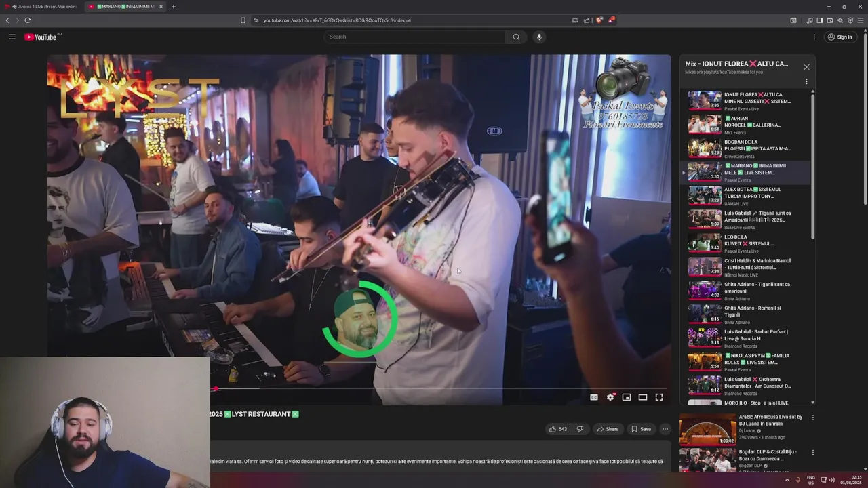This screenshot has width=868, height=488.
Task: Play Ghita Adriano Romanii si Tiganii
Action: click(746, 314)
